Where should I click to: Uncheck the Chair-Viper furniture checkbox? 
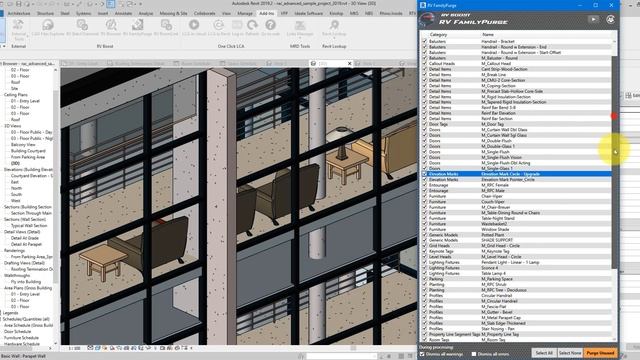pos(424,196)
